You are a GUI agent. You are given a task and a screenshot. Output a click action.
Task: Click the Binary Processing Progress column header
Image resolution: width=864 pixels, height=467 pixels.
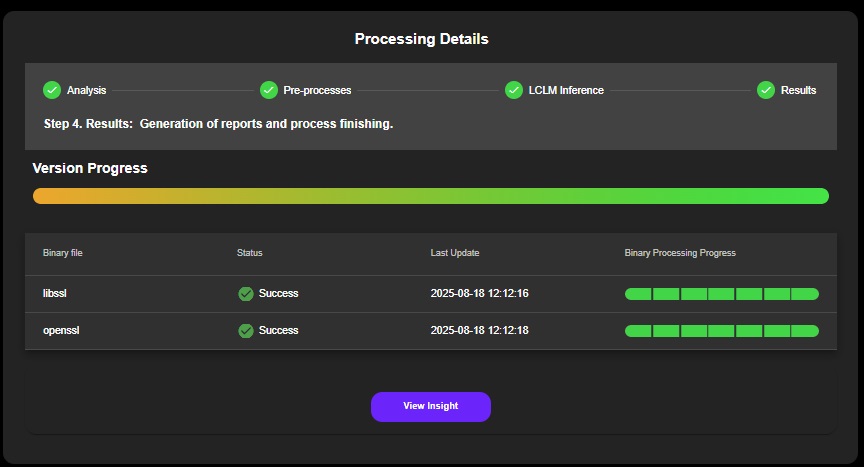coord(680,253)
